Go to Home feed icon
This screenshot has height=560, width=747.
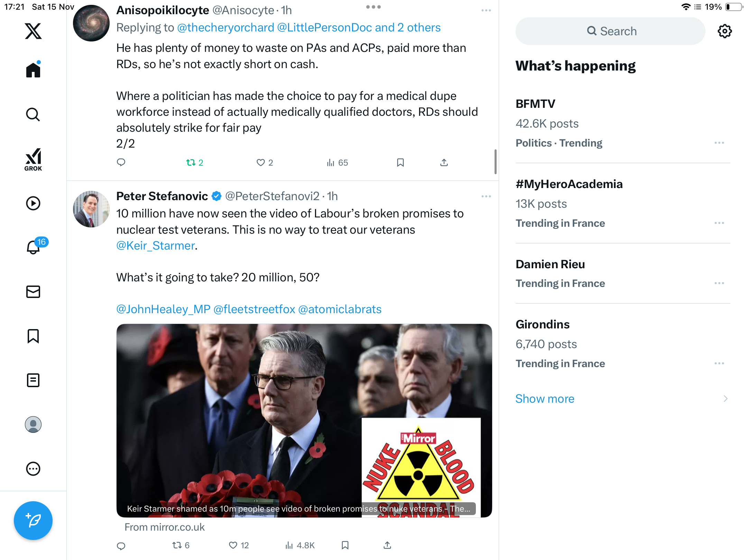(33, 69)
